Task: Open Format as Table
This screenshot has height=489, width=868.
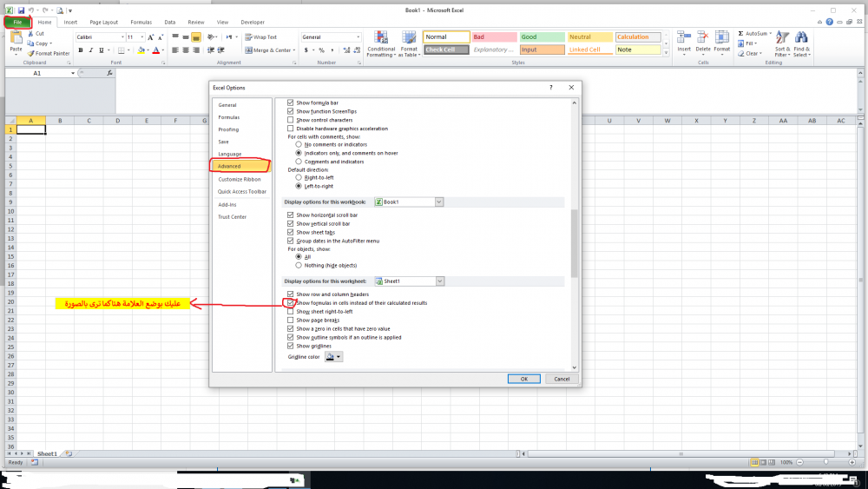Action: pos(409,44)
